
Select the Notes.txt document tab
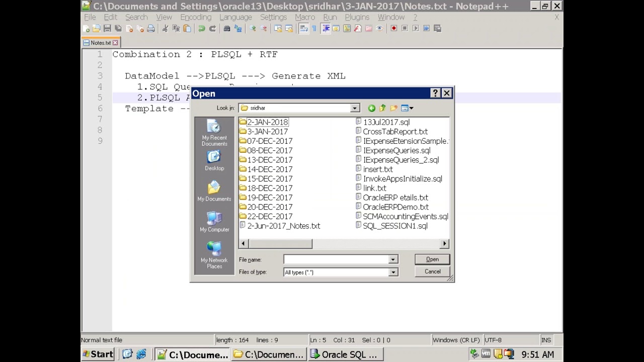pos(101,43)
